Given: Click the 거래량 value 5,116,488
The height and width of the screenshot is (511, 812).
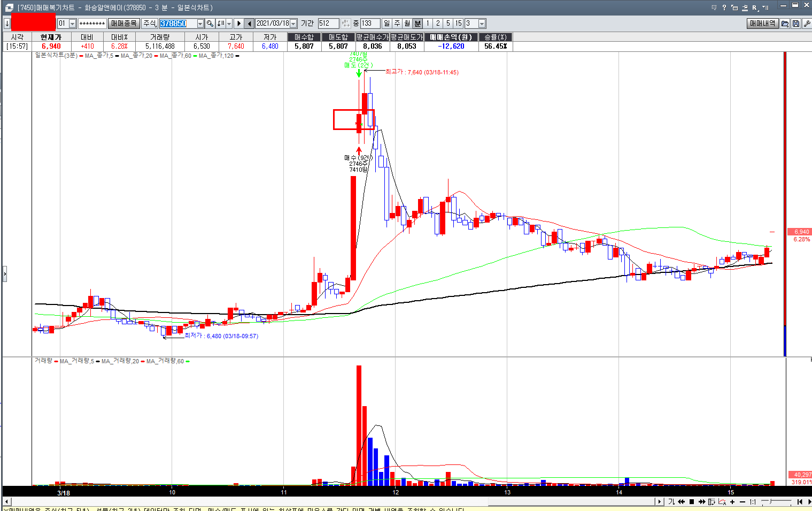Looking at the screenshot, I should click(160, 46).
